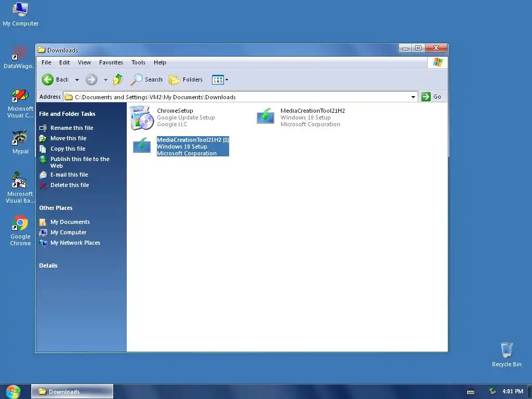Click the grey Forward arrow icon
532x399 pixels.
pos(91,79)
